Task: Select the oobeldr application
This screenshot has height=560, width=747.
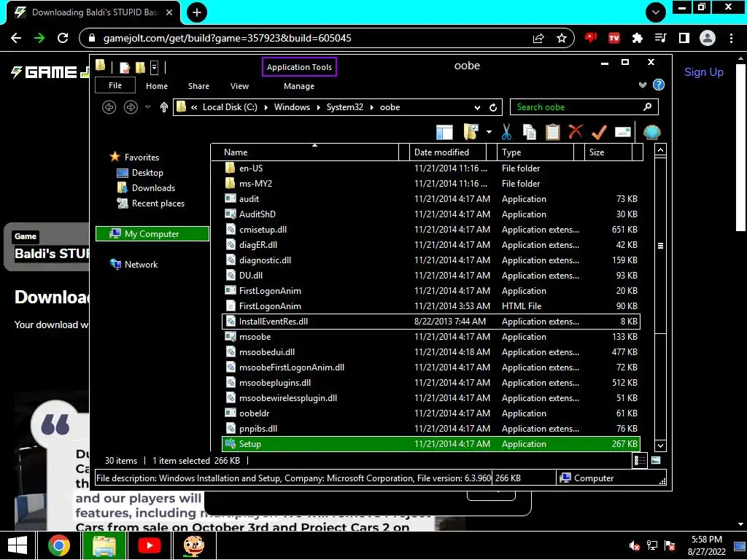Action: (x=431, y=413)
